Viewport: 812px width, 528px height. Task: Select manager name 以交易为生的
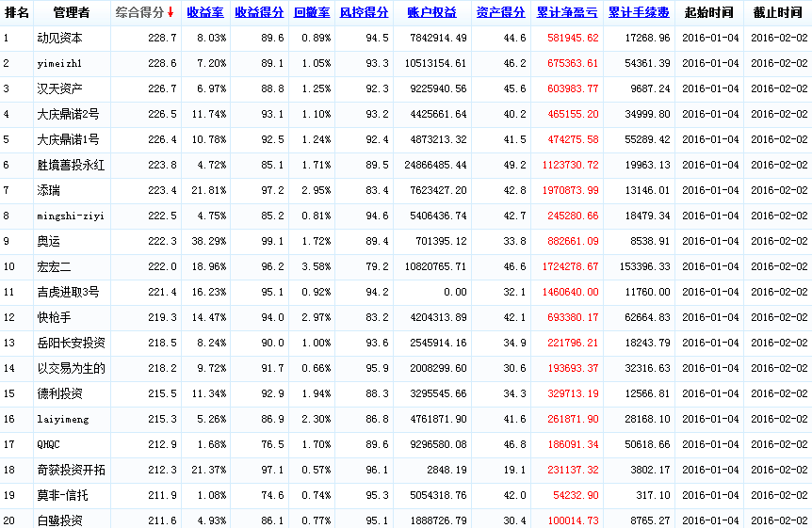[71, 368]
